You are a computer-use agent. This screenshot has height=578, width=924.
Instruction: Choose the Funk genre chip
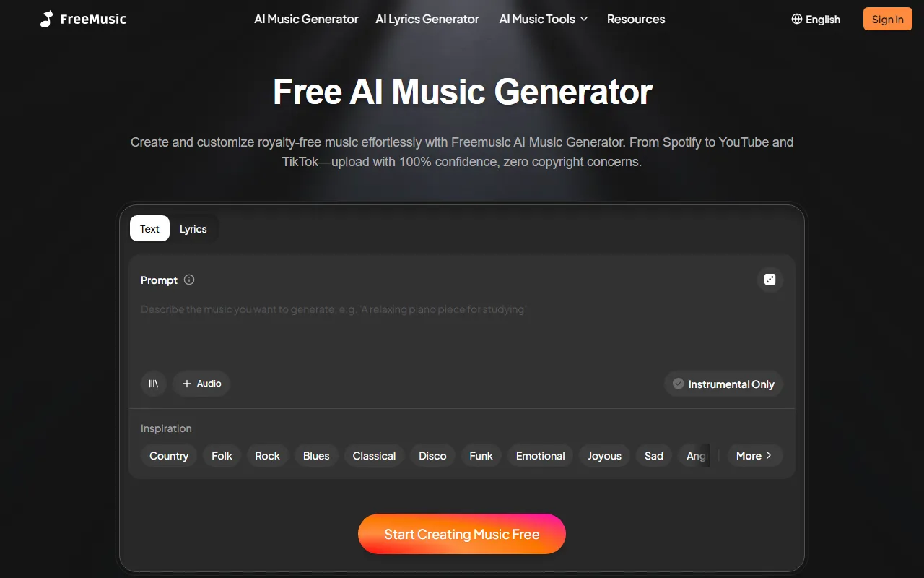click(481, 455)
